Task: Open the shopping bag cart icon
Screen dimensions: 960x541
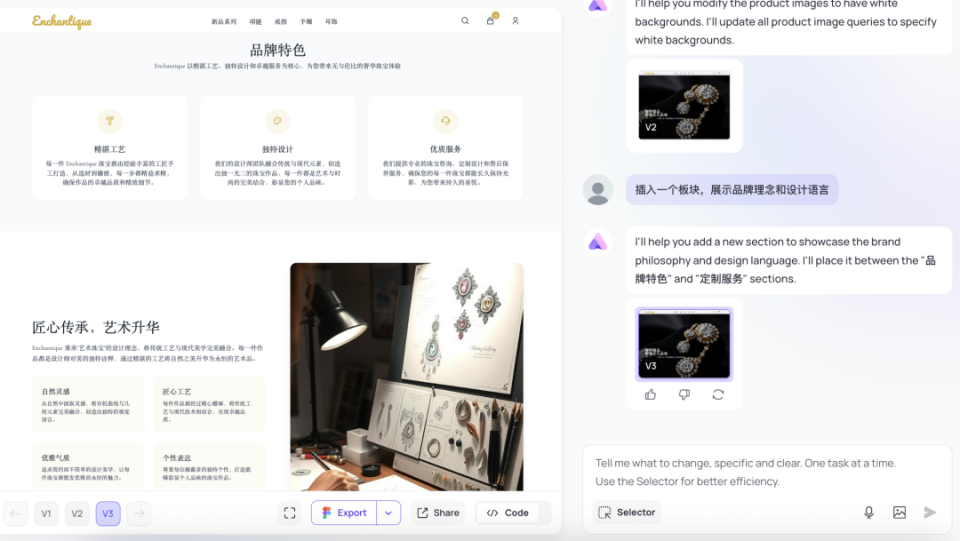Action: click(490, 20)
